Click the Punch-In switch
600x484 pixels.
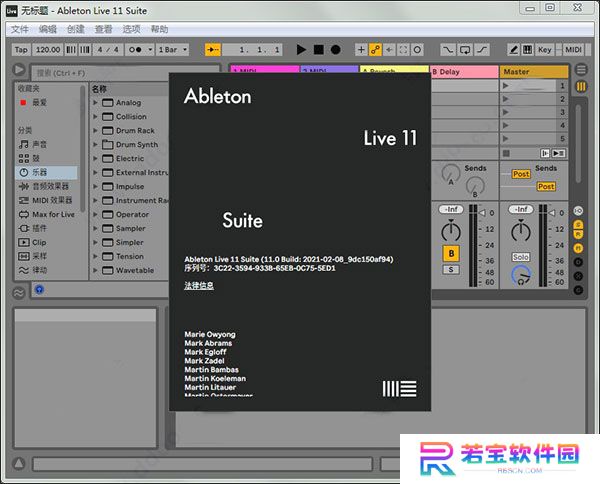coord(448,50)
